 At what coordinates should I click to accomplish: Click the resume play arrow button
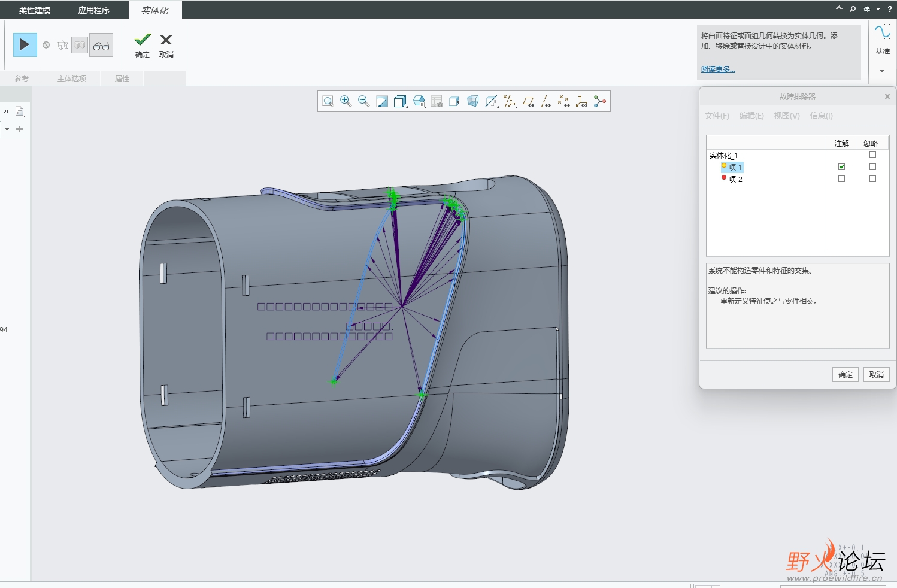click(25, 45)
